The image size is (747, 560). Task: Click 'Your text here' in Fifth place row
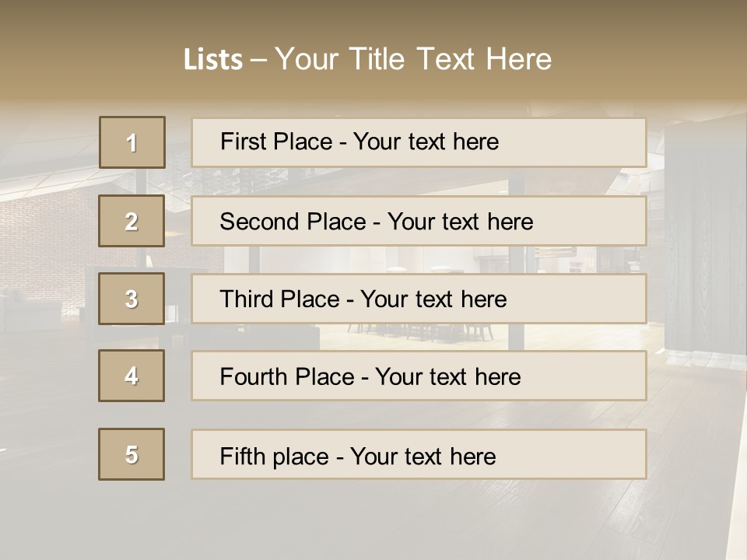point(423,457)
